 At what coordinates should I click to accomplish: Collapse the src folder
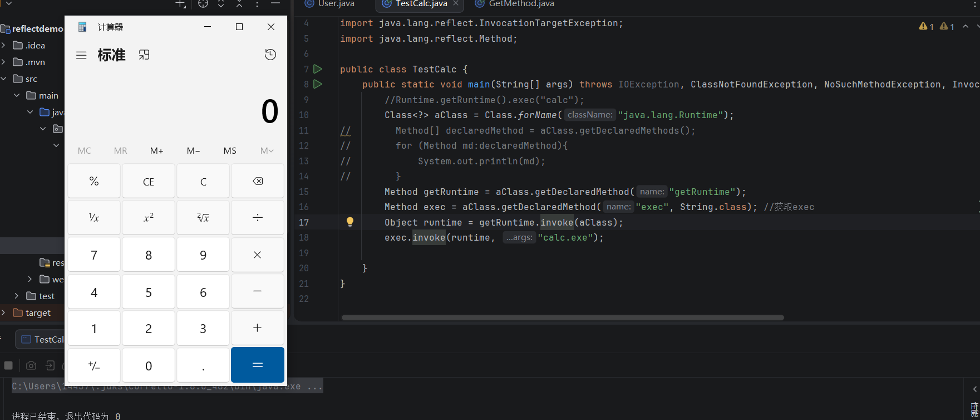tap(3, 79)
